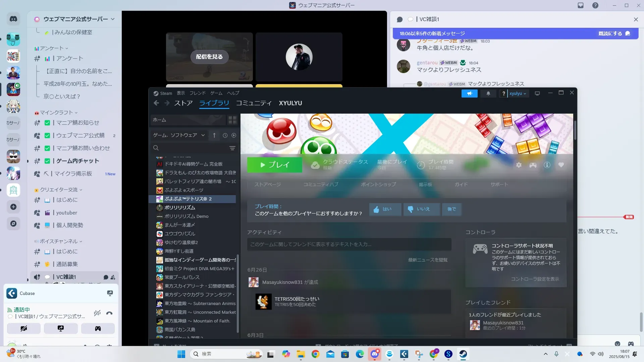The height and width of the screenshot is (362, 644).
Task: Click the screen share button
Action: (x=61, y=328)
